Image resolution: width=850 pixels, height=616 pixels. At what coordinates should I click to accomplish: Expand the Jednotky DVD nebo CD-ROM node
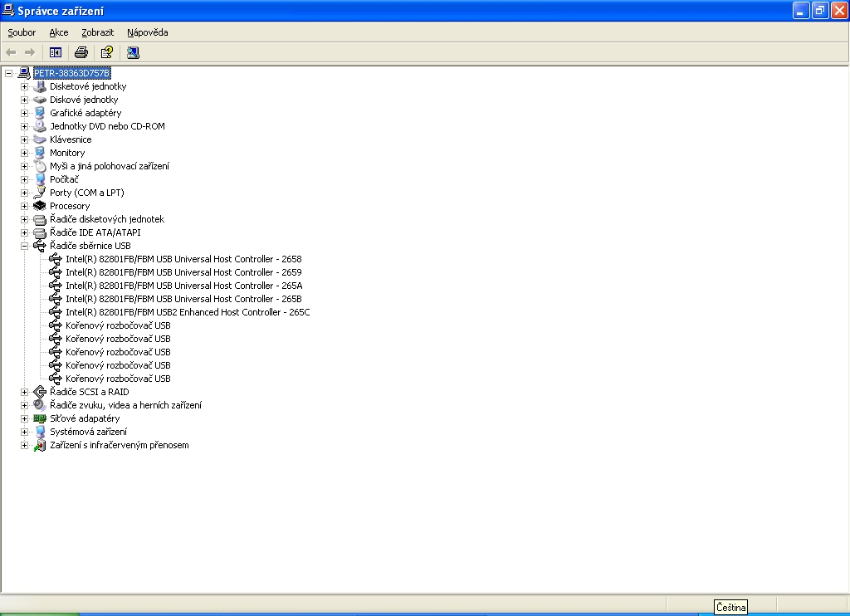(24, 126)
